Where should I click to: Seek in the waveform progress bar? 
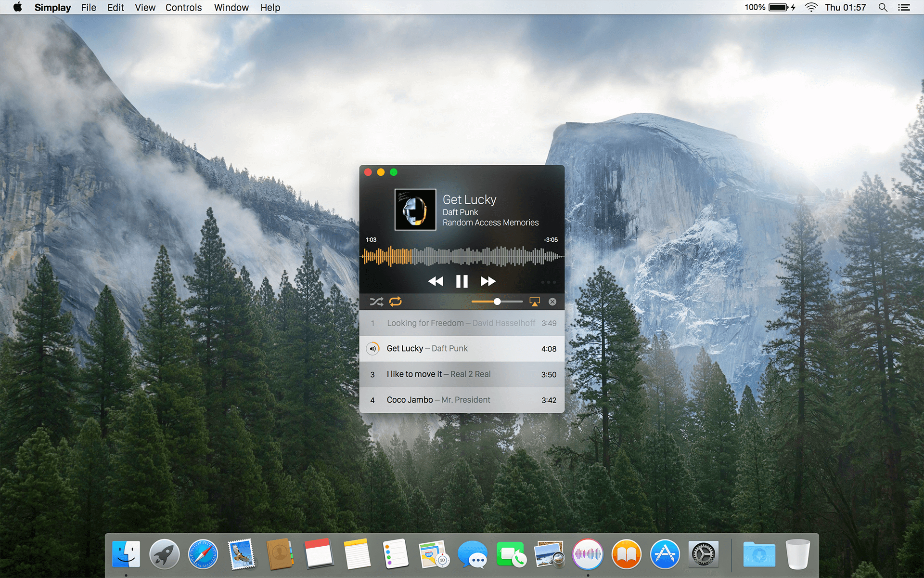pyautogui.click(x=462, y=256)
